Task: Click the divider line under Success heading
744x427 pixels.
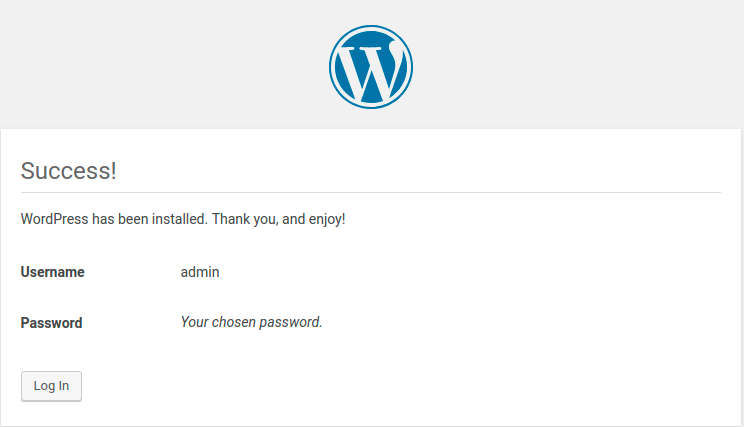Action: [371, 193]
